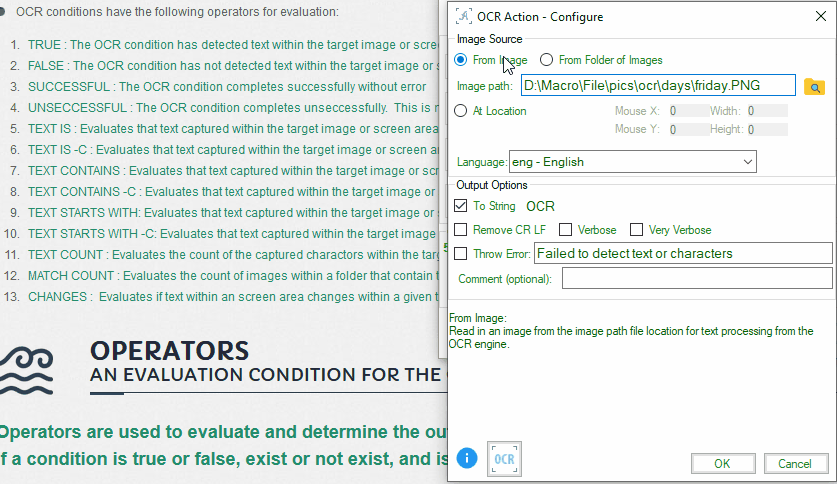Select the From Image radio button
Screen dimensions: 837x484
[x=460, y=60]
